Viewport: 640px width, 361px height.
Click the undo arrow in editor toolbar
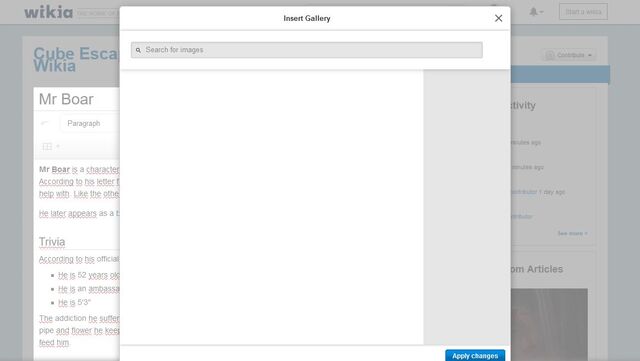(44, 123)
